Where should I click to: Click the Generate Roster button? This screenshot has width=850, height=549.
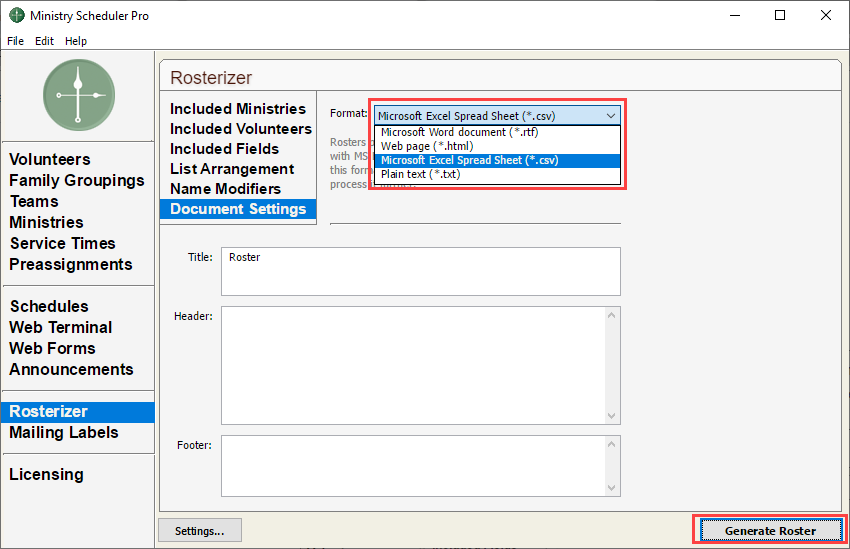click(x=770, y=531)
